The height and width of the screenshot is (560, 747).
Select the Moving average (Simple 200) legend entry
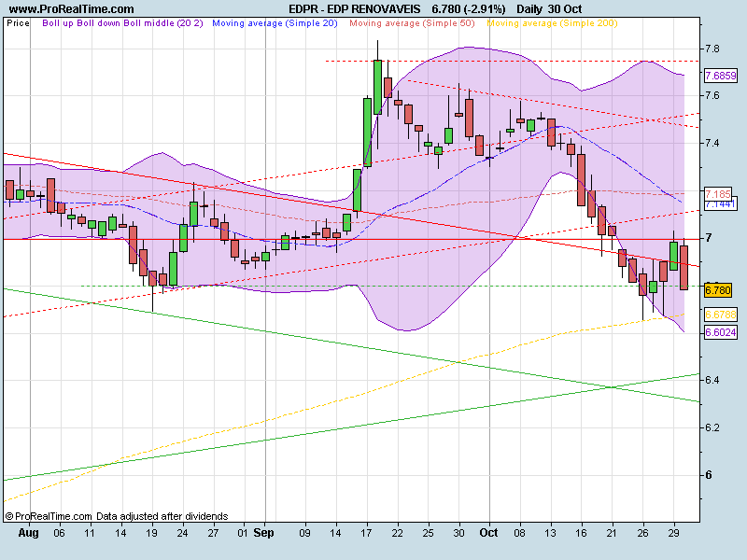[552, 22]
